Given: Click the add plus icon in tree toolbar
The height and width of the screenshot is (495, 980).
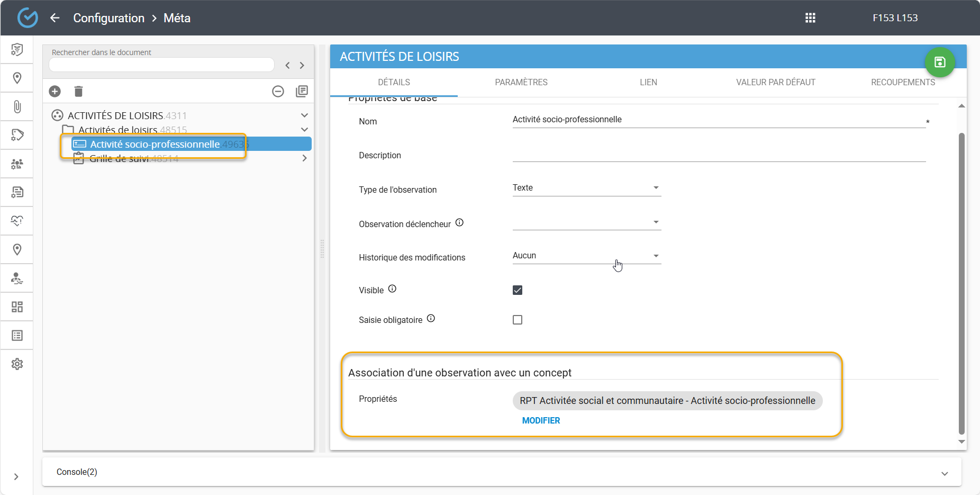Looking at the screenshot, I should (55, 92).
